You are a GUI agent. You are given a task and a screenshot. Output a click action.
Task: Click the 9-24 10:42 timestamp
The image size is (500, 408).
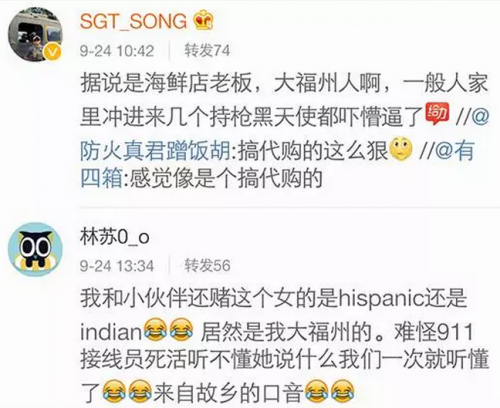pos(117,51)
